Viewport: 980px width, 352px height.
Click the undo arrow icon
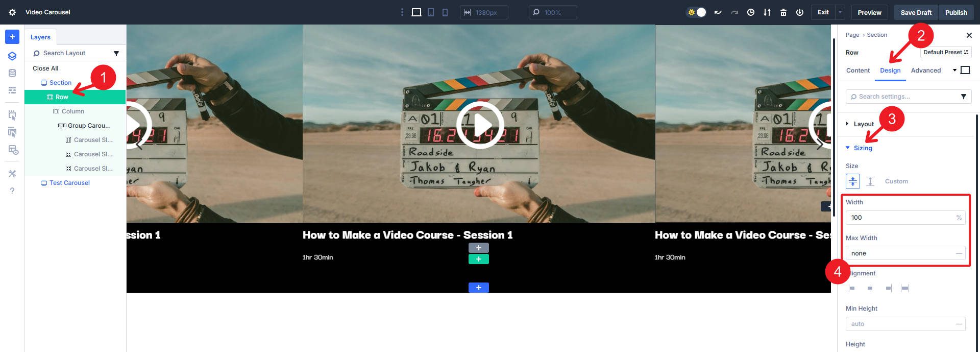718,12
